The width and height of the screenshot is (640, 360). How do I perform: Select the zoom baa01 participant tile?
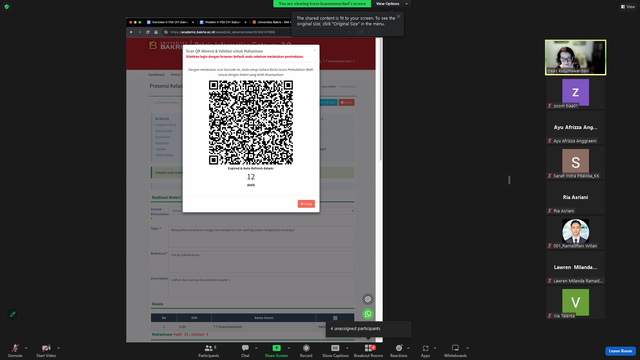(x=576, y=93)
